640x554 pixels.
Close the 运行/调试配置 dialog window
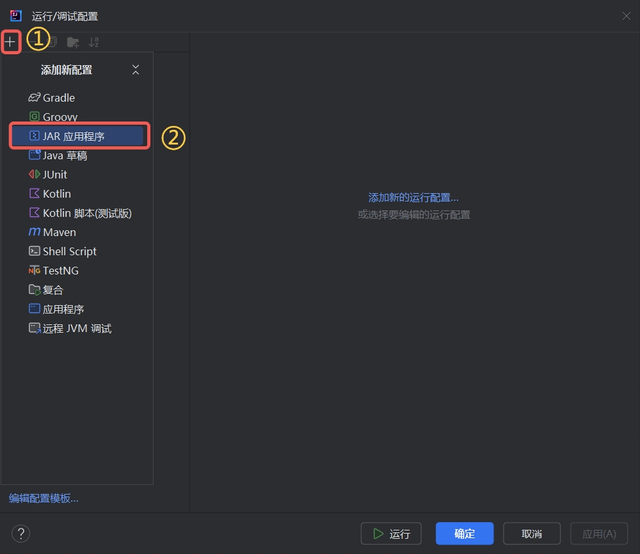(626, 16)
